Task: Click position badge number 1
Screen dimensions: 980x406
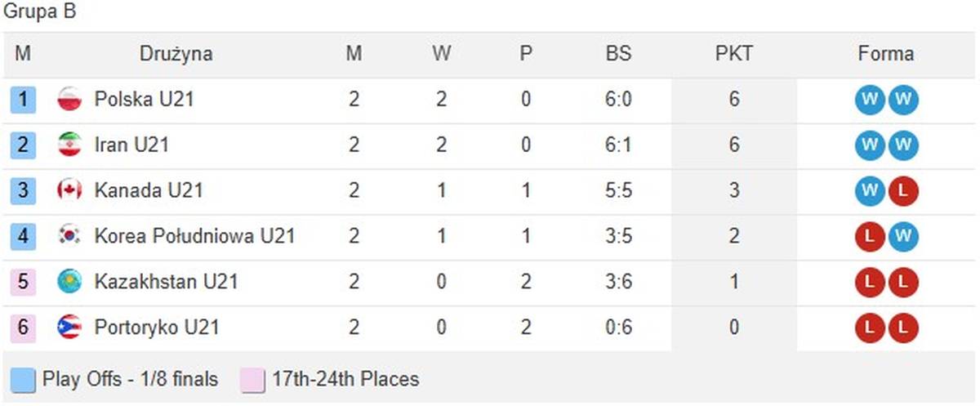Action: point(23,100)
